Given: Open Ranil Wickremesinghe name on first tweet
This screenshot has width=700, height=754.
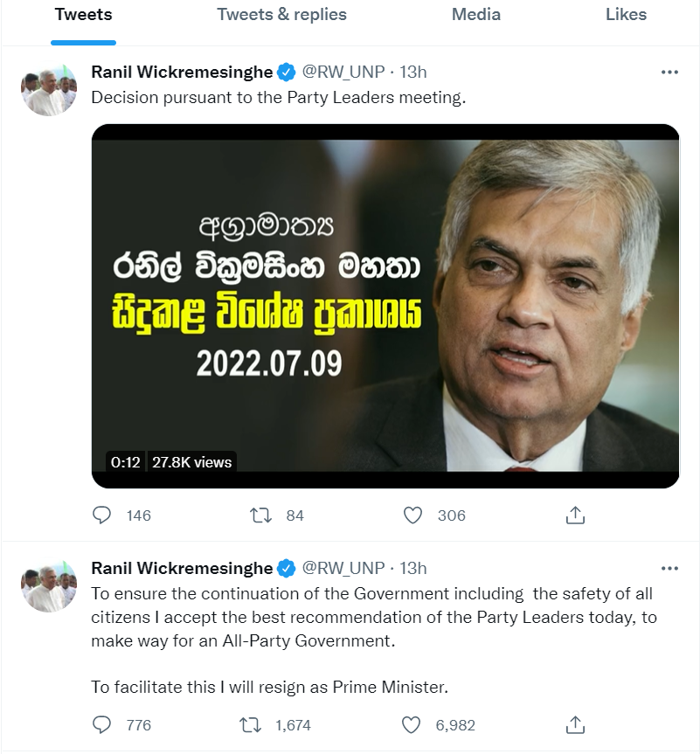Looking at the screenshot, I should pyautogui.click(x=182, y=73).
